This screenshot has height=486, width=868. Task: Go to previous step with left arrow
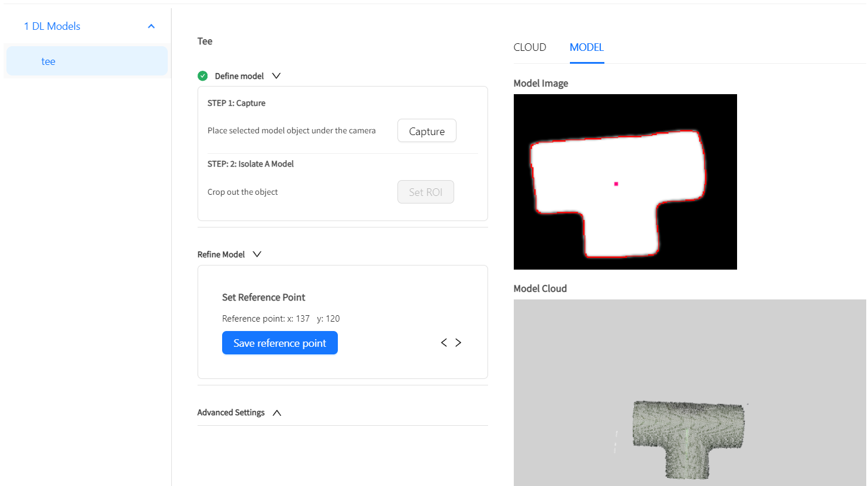[x=444, y=343]
